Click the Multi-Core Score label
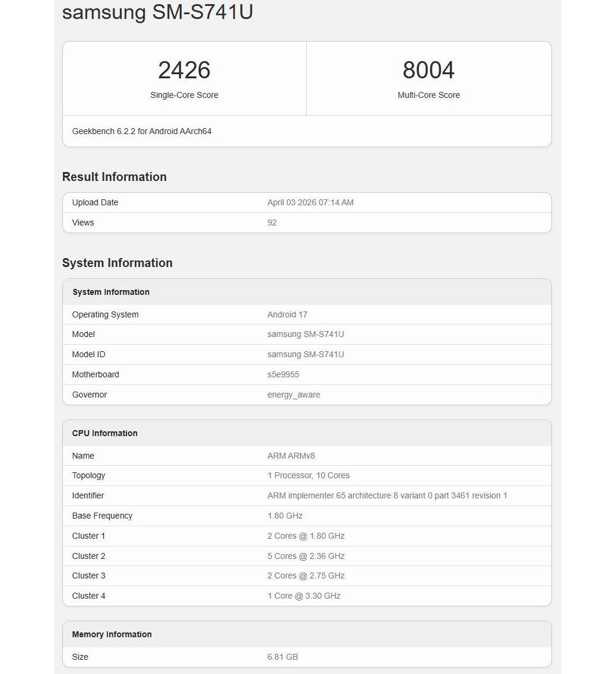 (x=428, y=95)
